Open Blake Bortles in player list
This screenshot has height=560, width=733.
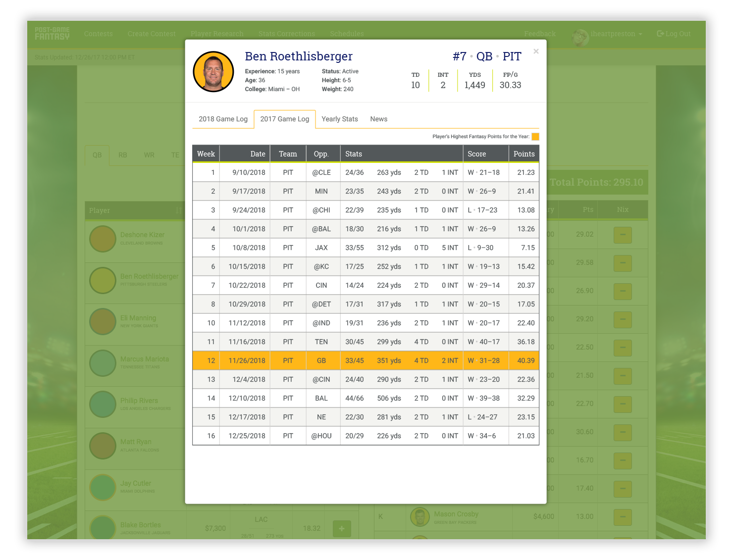click(x=141, y=525)
